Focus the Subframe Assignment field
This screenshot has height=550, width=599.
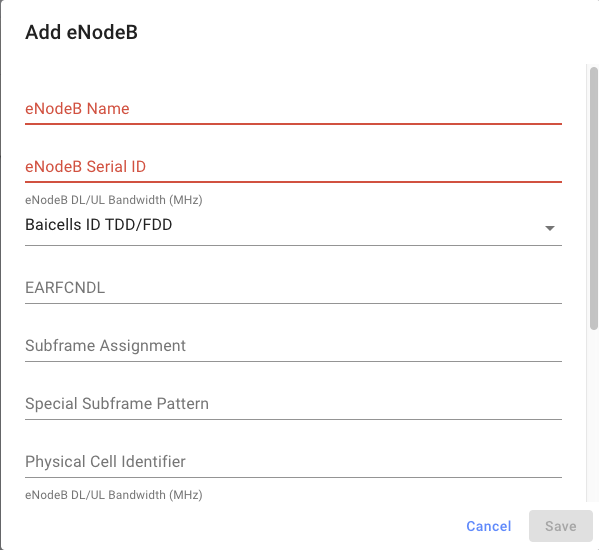tap(293, 346)
